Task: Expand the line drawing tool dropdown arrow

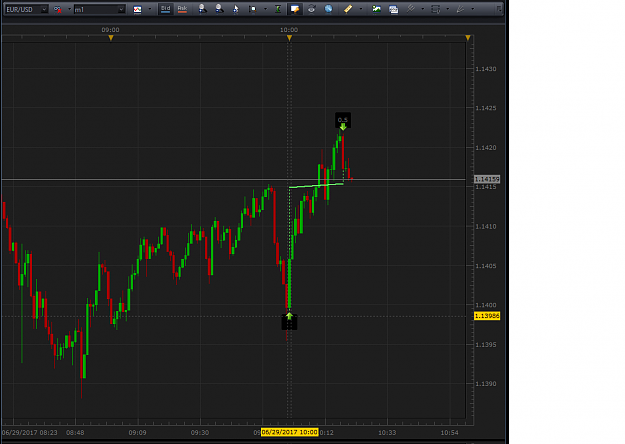Action: 423,9
